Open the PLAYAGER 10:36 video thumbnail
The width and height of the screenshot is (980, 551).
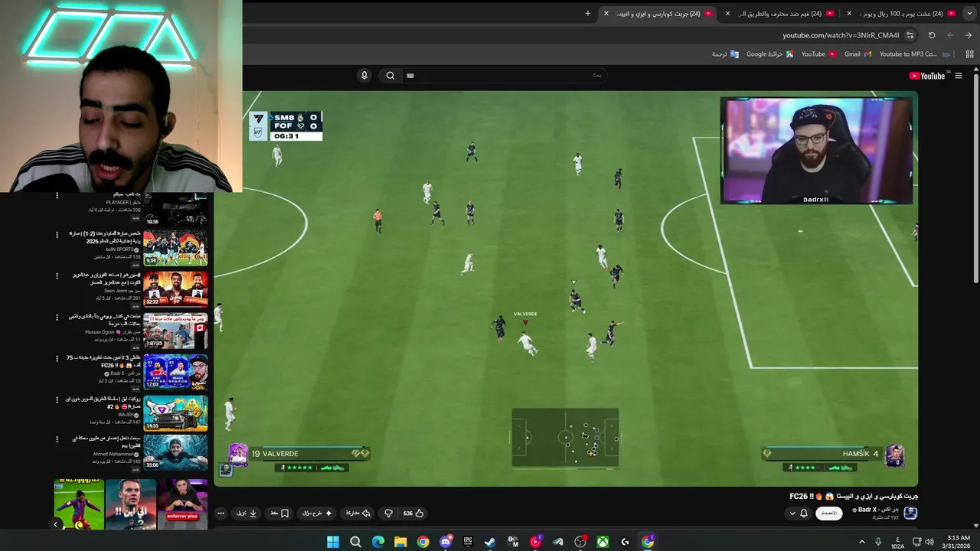pos(175,209)
